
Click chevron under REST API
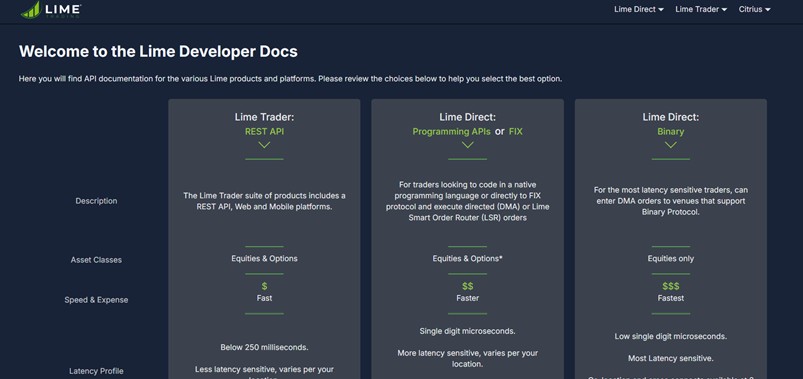coord(264,145)
